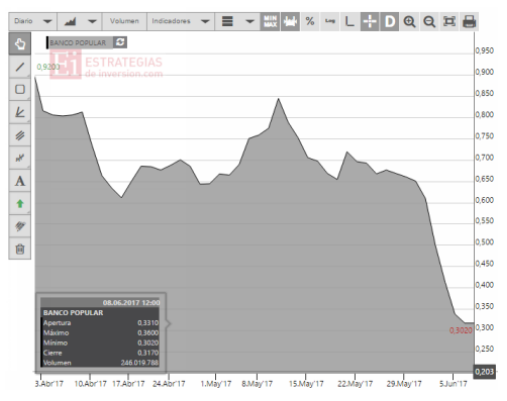Toggle the candlestick gaps icon
Viewport: 507px width, 401px height.
click(290, 22)
